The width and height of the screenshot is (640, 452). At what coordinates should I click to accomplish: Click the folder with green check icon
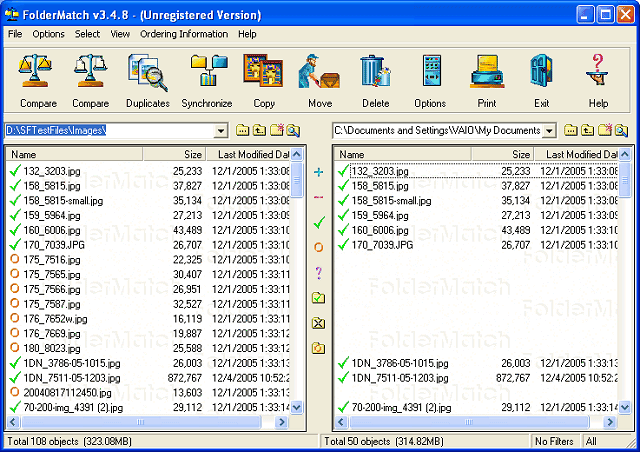(x=318, y=298)
